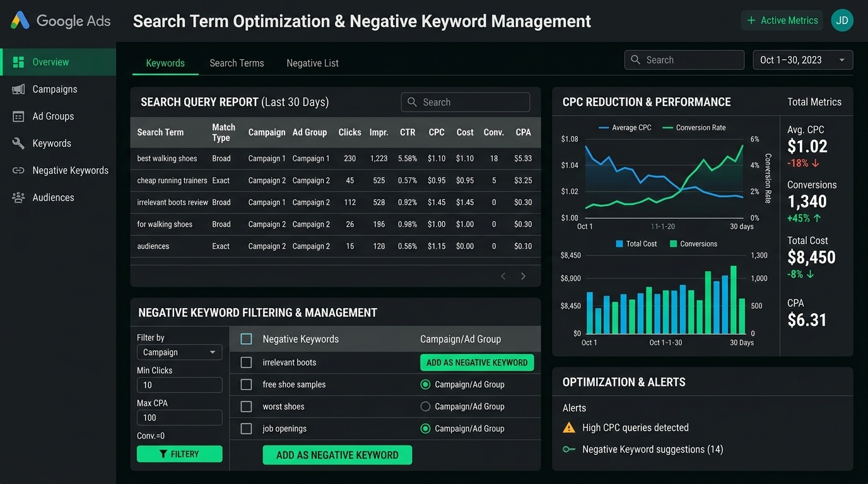Image resolution: width=868 pixels, height=484 pixels.
Task: Go to next page of search query report
Action: pos(523,276)
